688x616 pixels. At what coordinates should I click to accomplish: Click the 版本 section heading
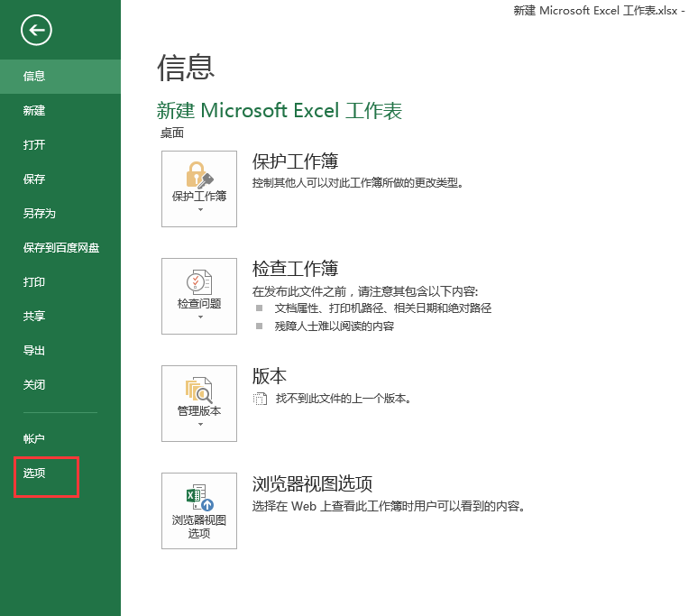pos(270,376)
